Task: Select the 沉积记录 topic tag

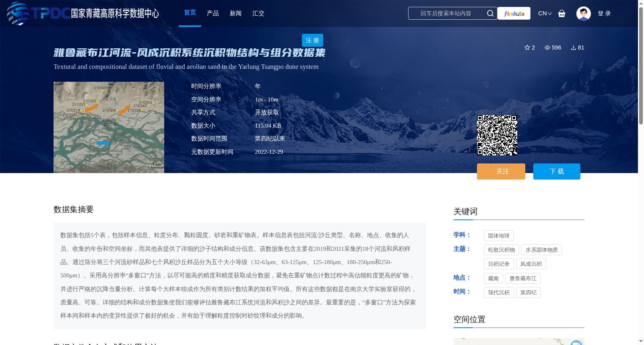Action: pos(499,264)
